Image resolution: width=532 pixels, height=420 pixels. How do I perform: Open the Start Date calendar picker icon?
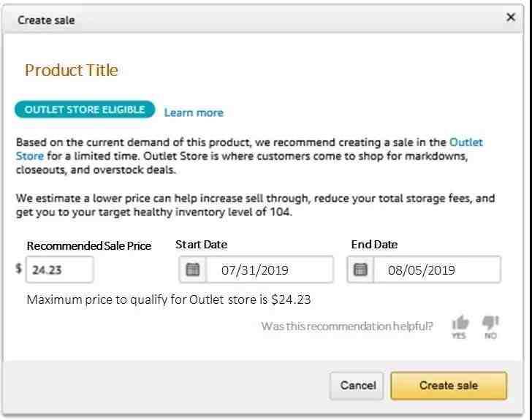click(x=192, y=270)
